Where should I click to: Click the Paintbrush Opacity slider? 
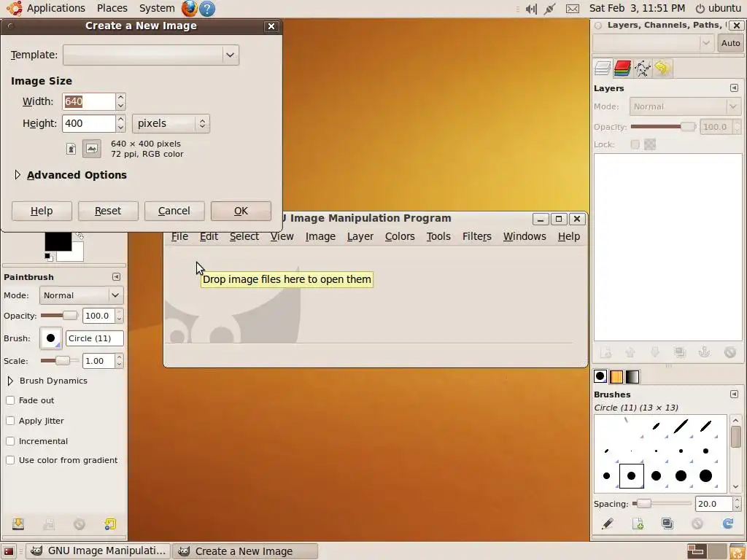(60, 316)
